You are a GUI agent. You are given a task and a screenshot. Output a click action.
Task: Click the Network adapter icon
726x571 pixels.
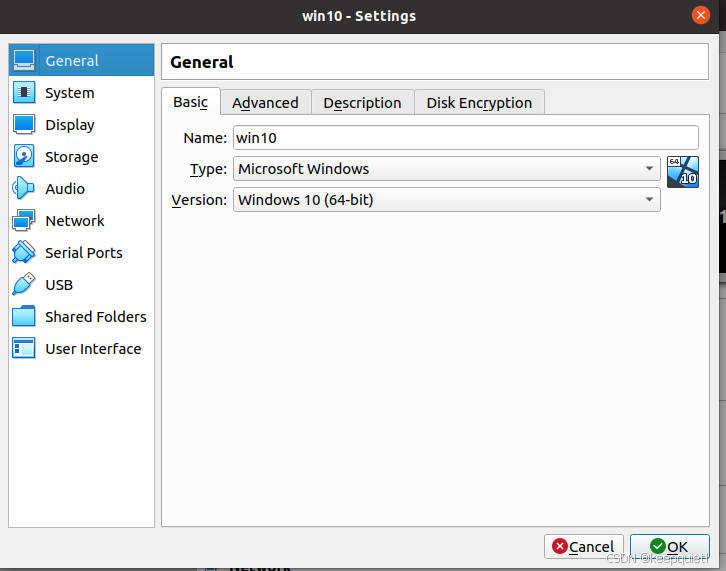click(25, 220)
